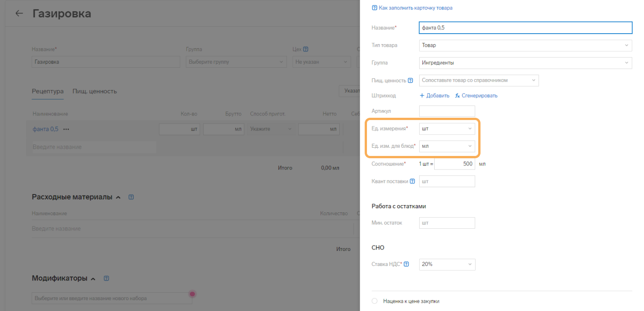This screenshot has height=311, width=644.
Task: Click the dish Название field with Газировка
Action: click(x=106, y=62)
